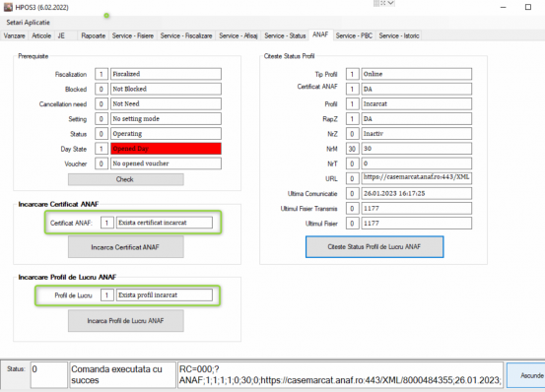545x392 pixels.
Task: Click the Citeste Status Profil group label
Action: pyautogui.click(x=289, y=56)
